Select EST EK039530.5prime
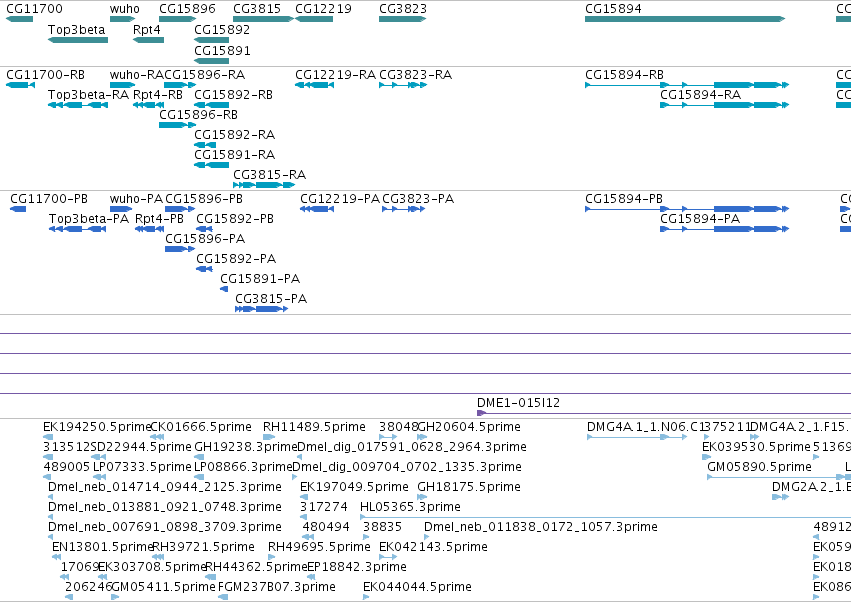 (756, 447)
